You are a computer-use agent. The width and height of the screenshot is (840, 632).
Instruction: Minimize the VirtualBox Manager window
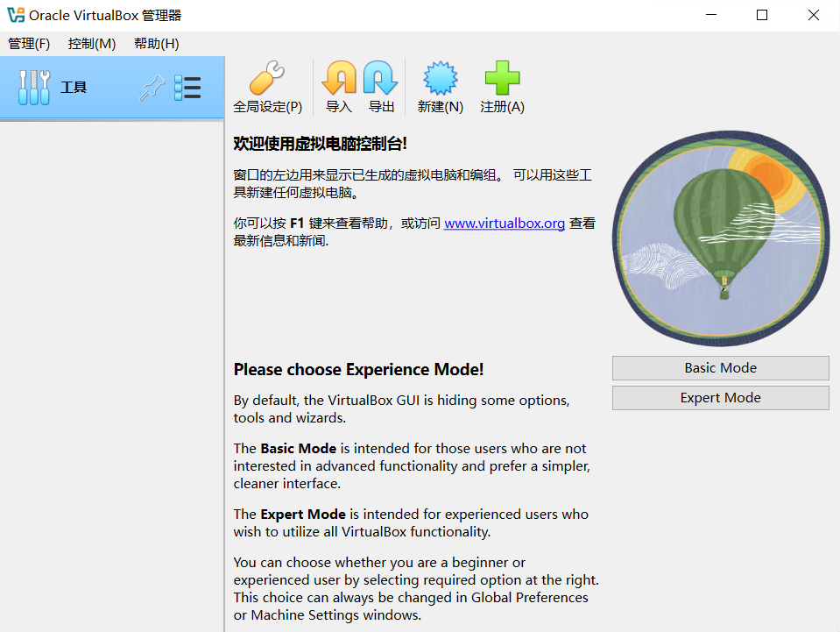coord(711,15)
